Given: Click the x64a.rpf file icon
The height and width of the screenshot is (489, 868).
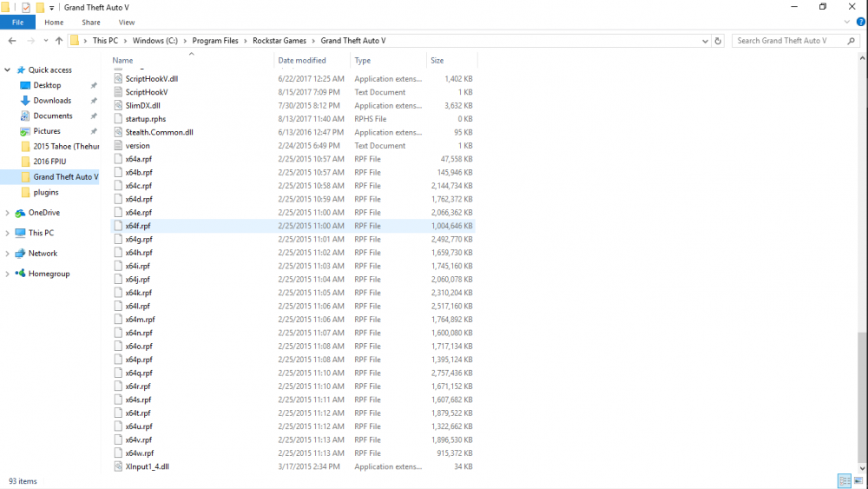Looking at the screenshot, I should click(x=118, y=158).
